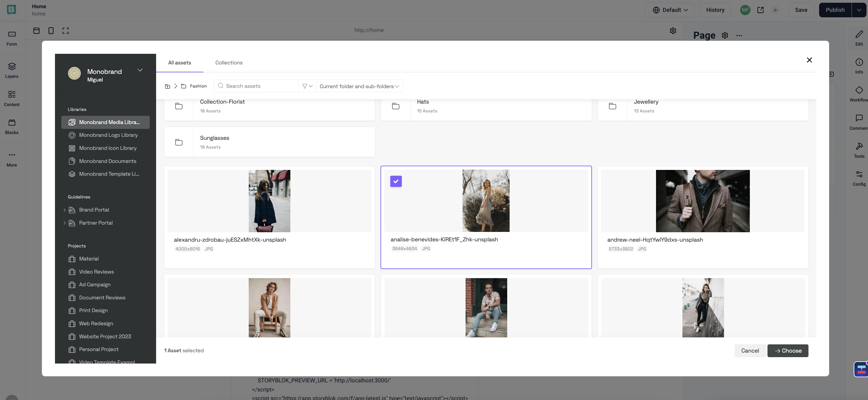Expand the Partner Portal guideline
The height and width of the screenshot is (400, 868).
click(x=65, y=223)
